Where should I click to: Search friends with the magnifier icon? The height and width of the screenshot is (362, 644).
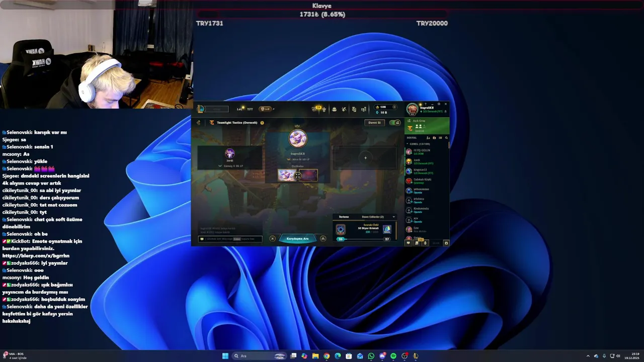[x=446, y=138]
